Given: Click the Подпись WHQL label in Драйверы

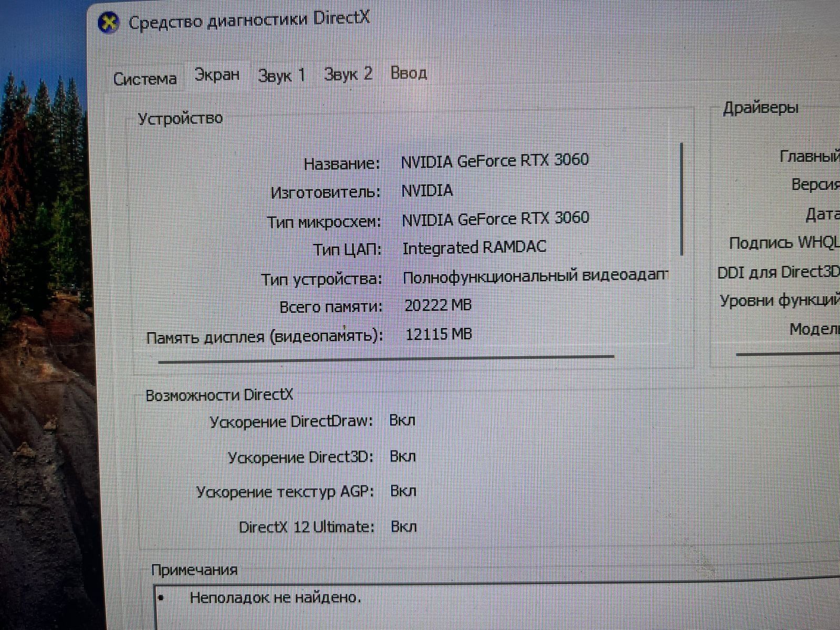Looking at the screenshot, I should click(784, 243).
